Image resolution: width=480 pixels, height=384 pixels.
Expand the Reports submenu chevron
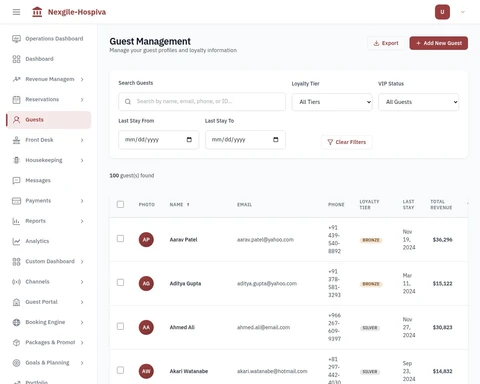pos(82,221)
